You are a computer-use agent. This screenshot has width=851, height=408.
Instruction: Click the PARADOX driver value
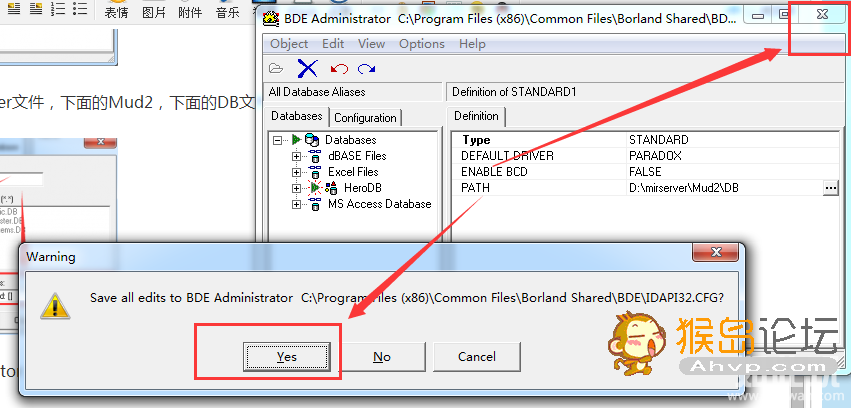pos(655,156)
